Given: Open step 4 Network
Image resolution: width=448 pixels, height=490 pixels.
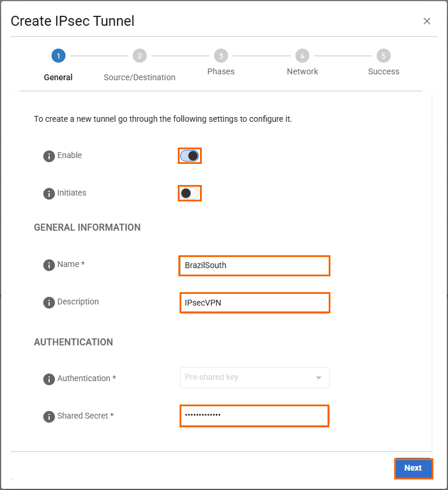Looking at the screenshot, I should [x=302, y=56].
